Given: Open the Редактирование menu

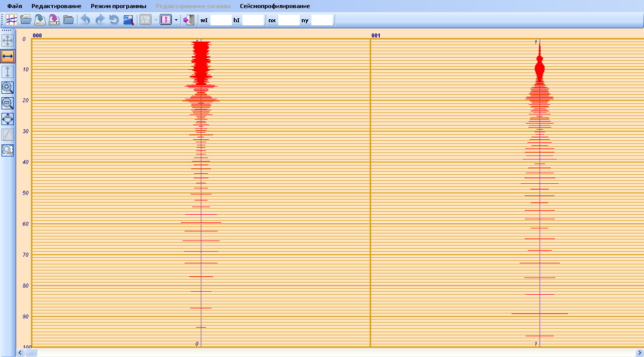Looking at the screenshot, I should 56,6.
